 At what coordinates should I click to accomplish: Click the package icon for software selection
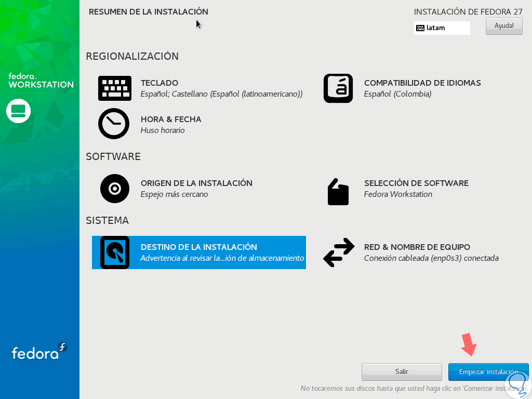coord(338,192)
